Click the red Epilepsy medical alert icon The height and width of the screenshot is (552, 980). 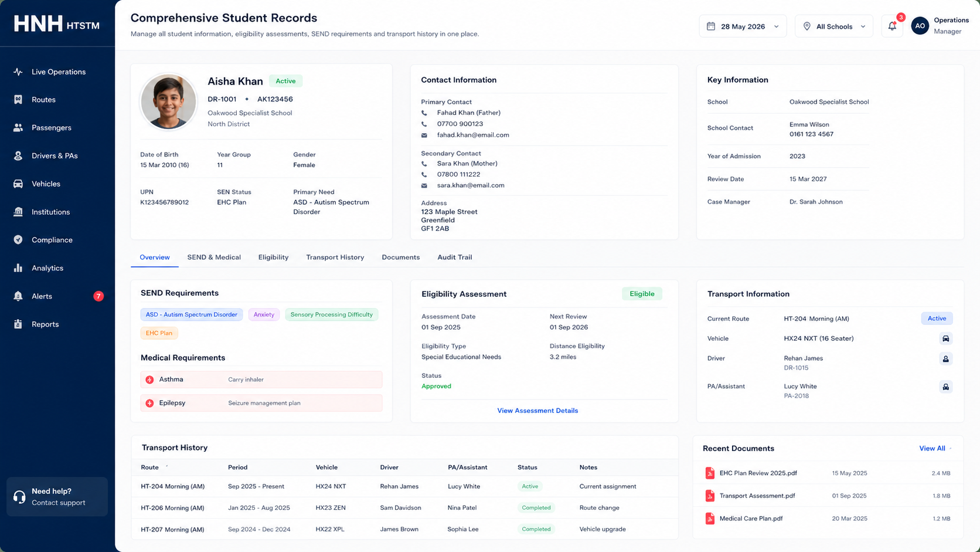(x=149, y=403)
